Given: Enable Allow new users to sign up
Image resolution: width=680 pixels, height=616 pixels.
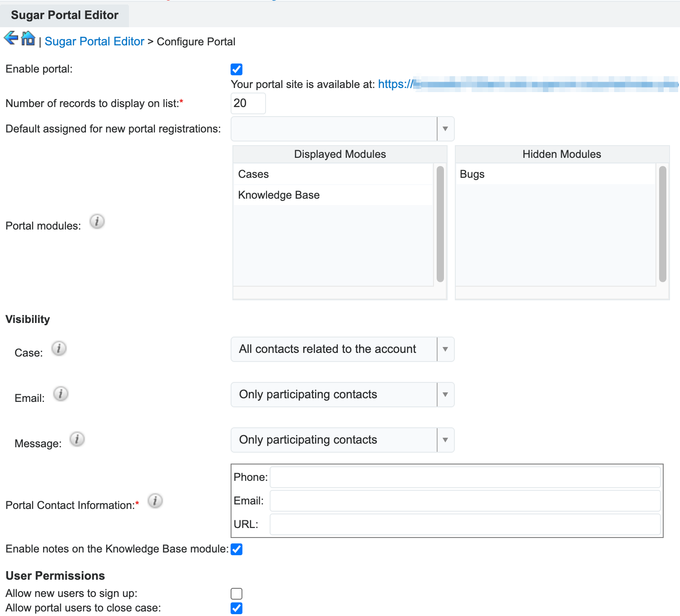Looking at the screenshot, I should click(x=237, y=594).
